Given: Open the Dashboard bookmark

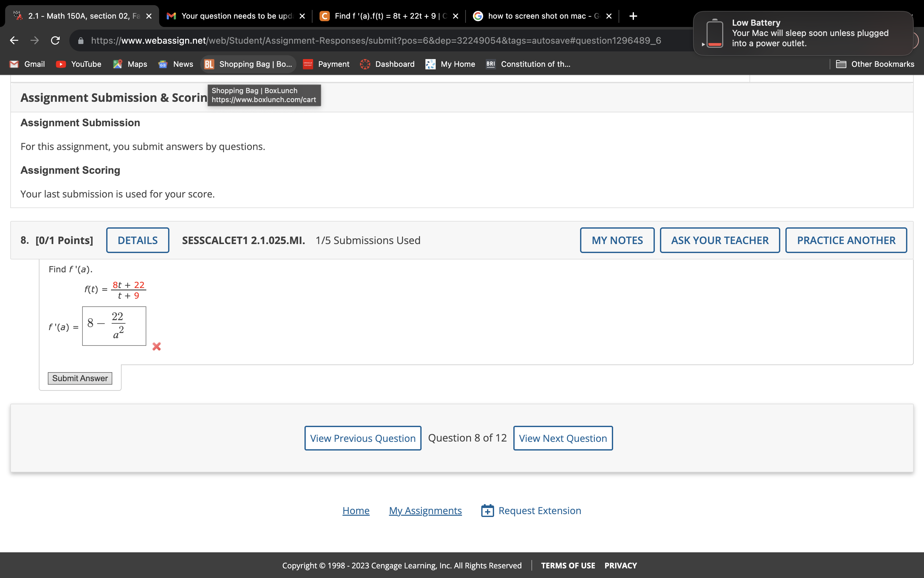Looking at the screenshot, I should 387,64.
